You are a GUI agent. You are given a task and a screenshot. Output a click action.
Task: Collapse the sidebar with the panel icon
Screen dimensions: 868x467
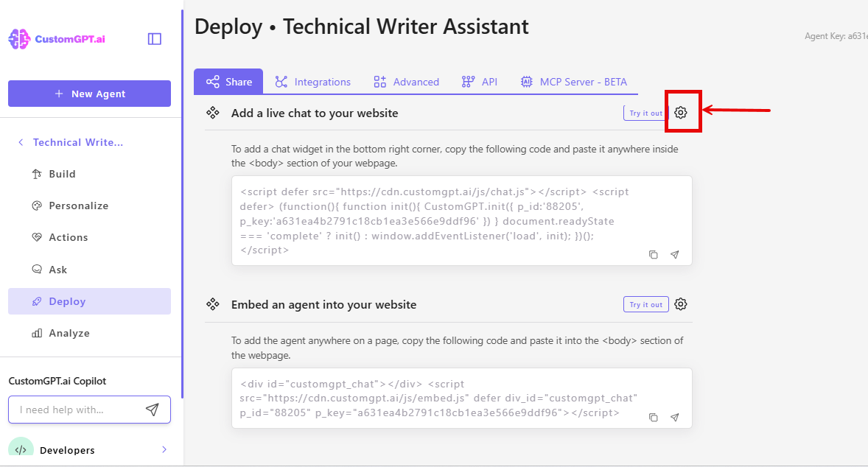coord(155,39)
